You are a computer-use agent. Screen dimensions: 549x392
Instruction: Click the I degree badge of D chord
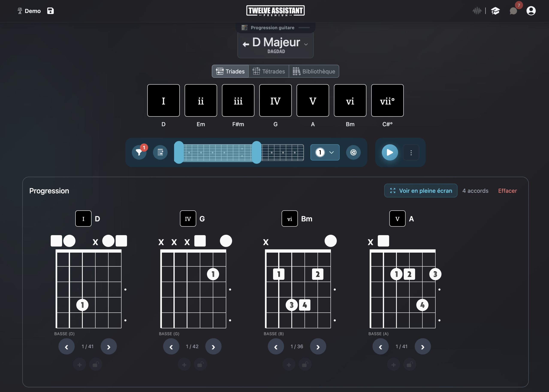(x=83, y=219)
